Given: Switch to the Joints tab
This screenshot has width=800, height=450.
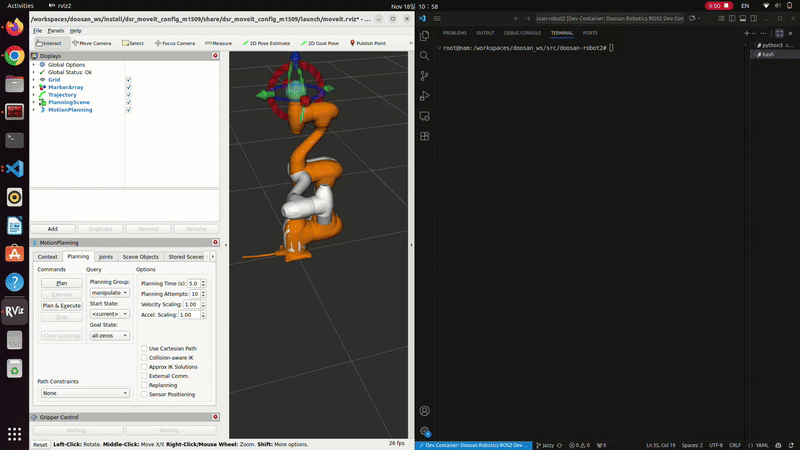Looking at the screenshot, I should (106, 257).
